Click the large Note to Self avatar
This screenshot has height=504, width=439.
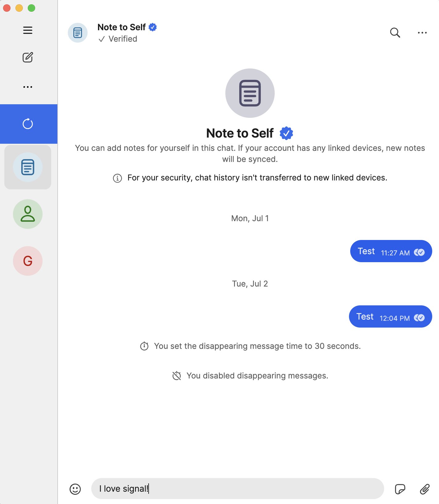pos(250,93)
